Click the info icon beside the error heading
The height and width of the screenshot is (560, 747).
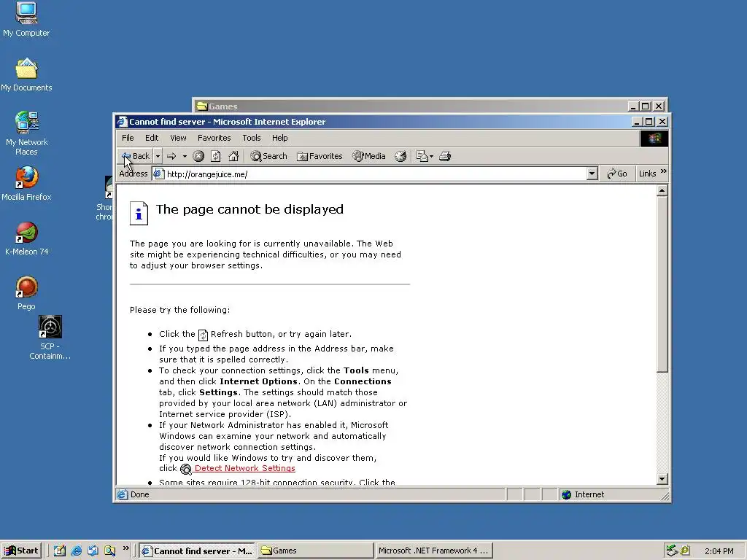(x=139, y=213)
